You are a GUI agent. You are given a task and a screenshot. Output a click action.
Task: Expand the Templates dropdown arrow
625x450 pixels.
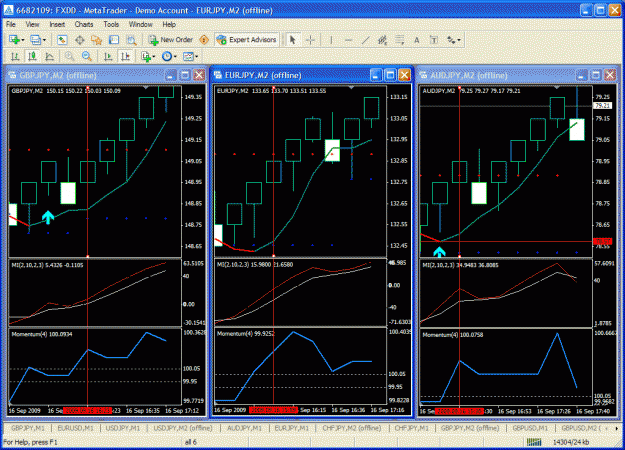click(197, 57)
